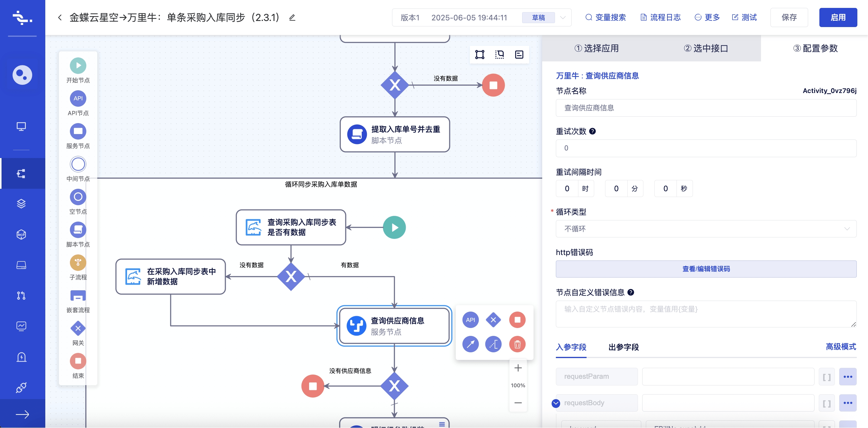868x428 pixels.
Task: Switch to step 3 Configure Parameters tab
Action: click(815, 48)
